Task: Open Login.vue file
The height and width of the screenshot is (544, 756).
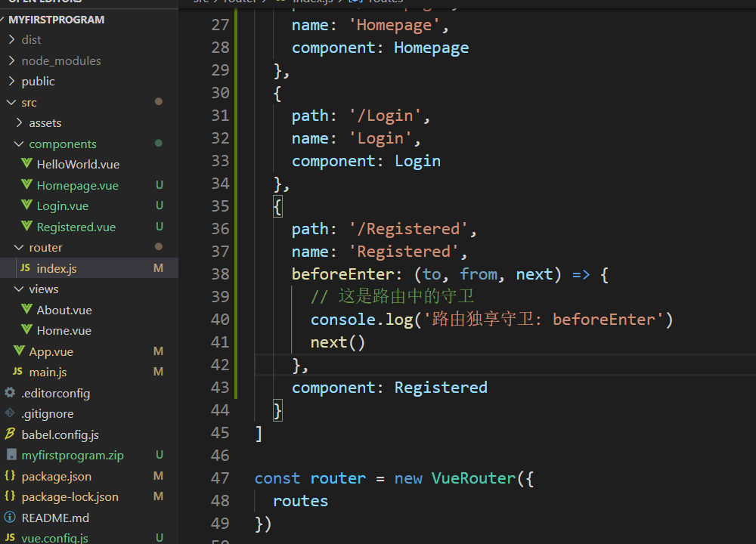Action: pyautogui.click(x=63, y=206)
